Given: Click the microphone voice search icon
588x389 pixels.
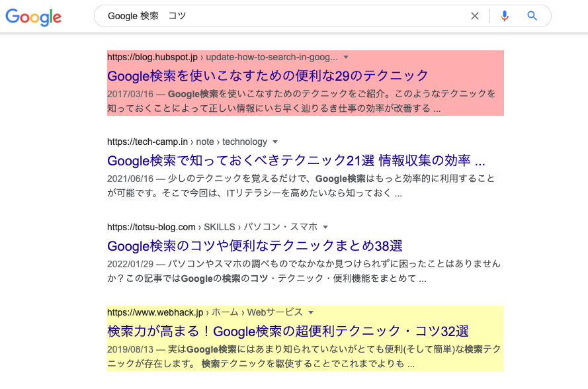Looking at the screenshot, I should tap(505, 16).
